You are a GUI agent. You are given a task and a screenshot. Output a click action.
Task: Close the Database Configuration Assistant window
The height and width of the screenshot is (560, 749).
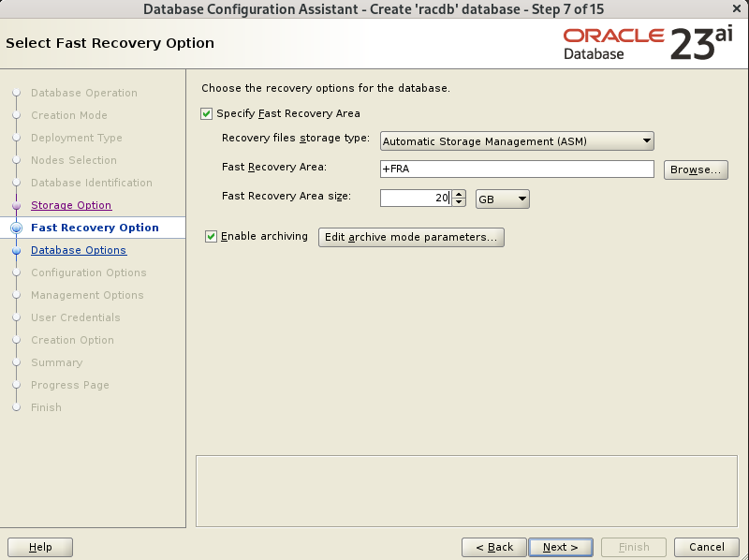click(x=737, y=8)
